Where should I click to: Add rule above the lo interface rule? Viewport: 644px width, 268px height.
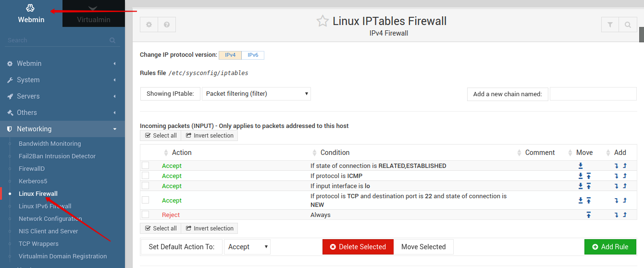click(625, 186)
